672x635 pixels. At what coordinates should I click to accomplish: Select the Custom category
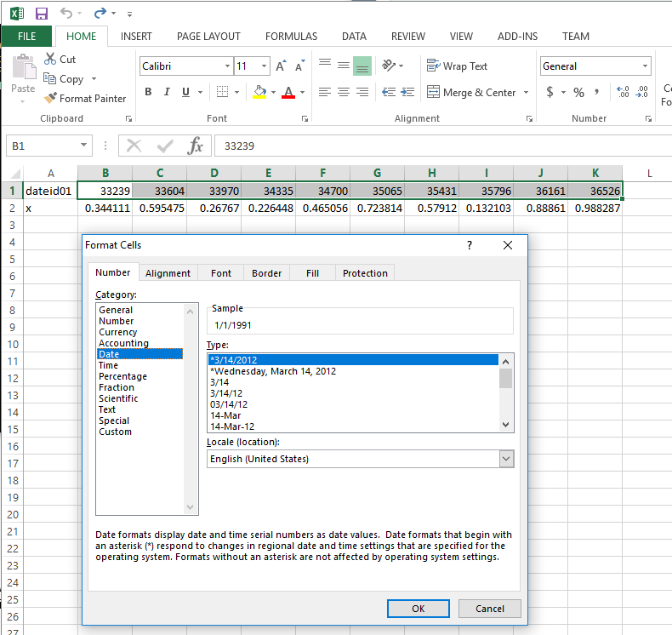(x=115, y=432)
